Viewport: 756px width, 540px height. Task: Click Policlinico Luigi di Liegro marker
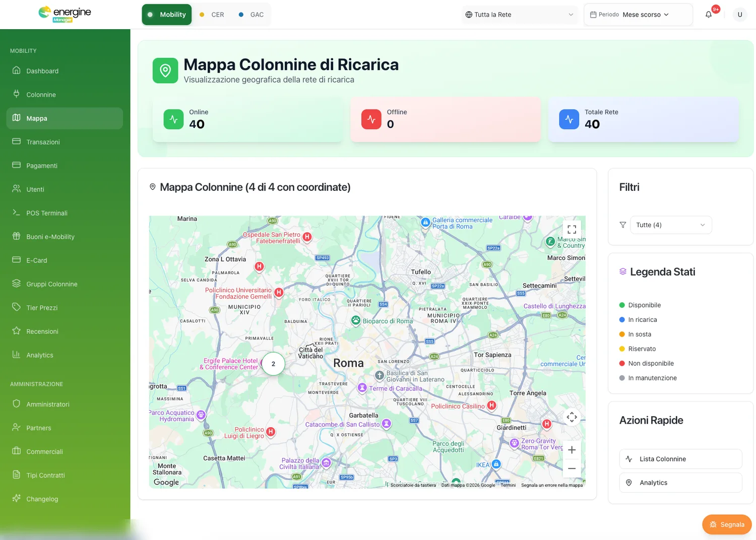click(271, 432)
